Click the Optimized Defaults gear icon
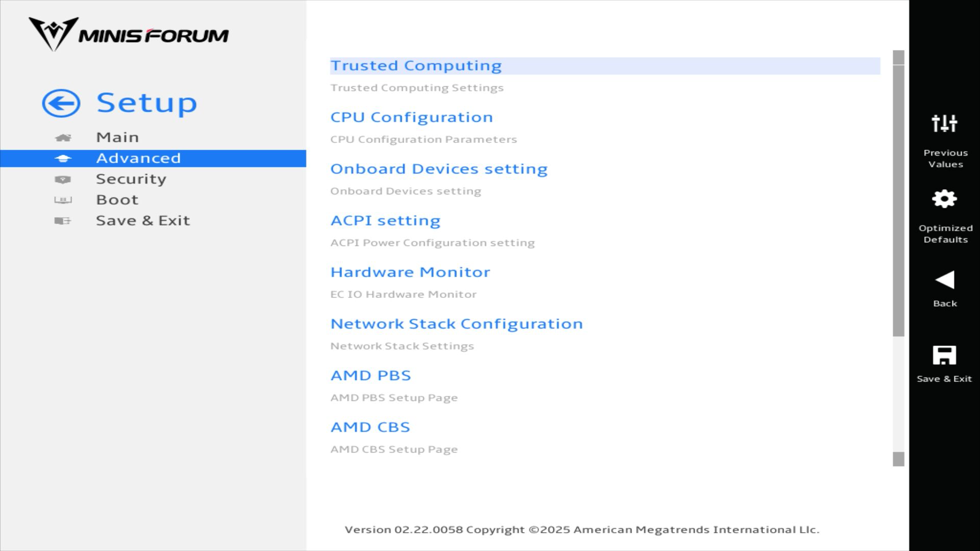980x551 pixels. [944, 199]
